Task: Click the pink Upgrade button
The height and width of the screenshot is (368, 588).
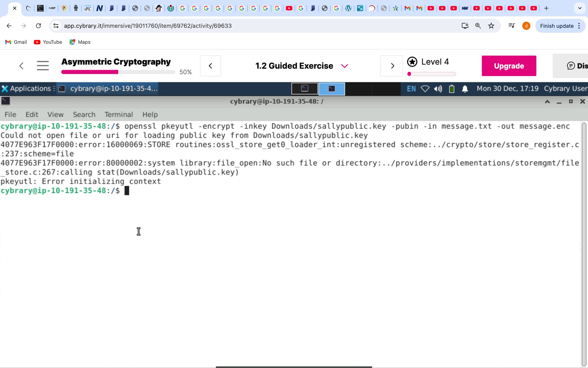Action: pyautogui.click(x=509, y=66)
